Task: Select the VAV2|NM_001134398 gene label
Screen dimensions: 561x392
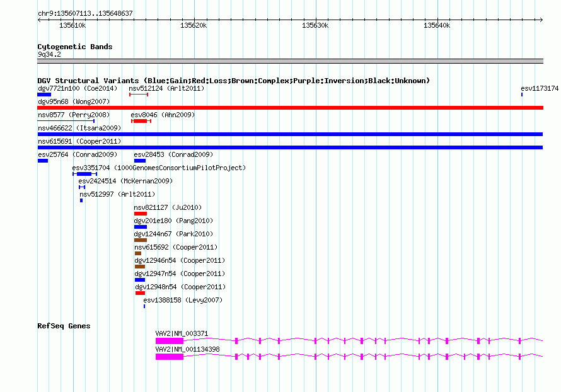Action: click(187, 349)
